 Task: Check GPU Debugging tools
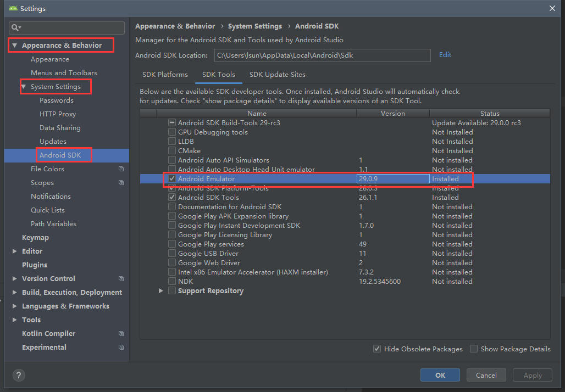click(172, 132)
